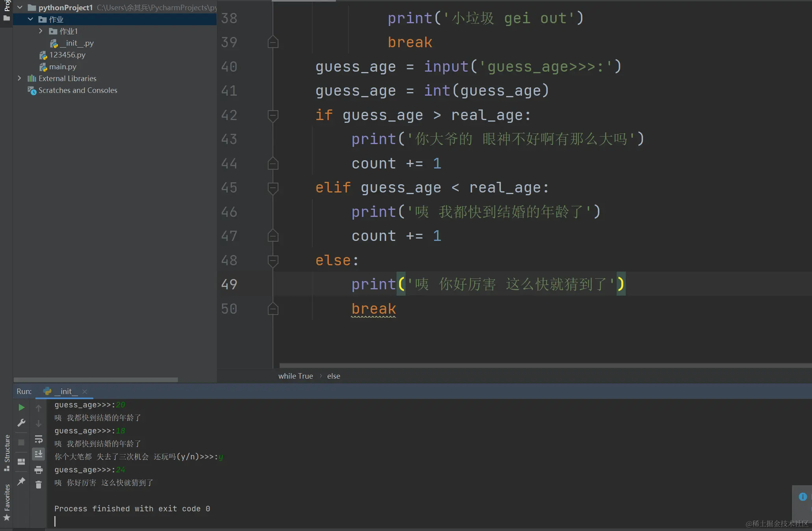Click the green Rerun play icon
Viewport: 812px width, 531px height.
click(21, 407)
